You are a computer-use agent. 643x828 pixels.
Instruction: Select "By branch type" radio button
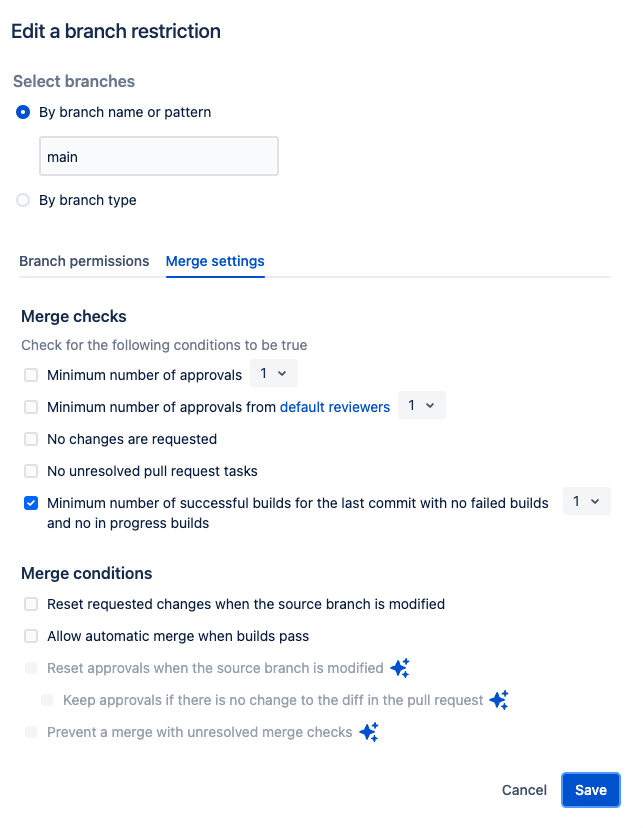coord(22,200)
